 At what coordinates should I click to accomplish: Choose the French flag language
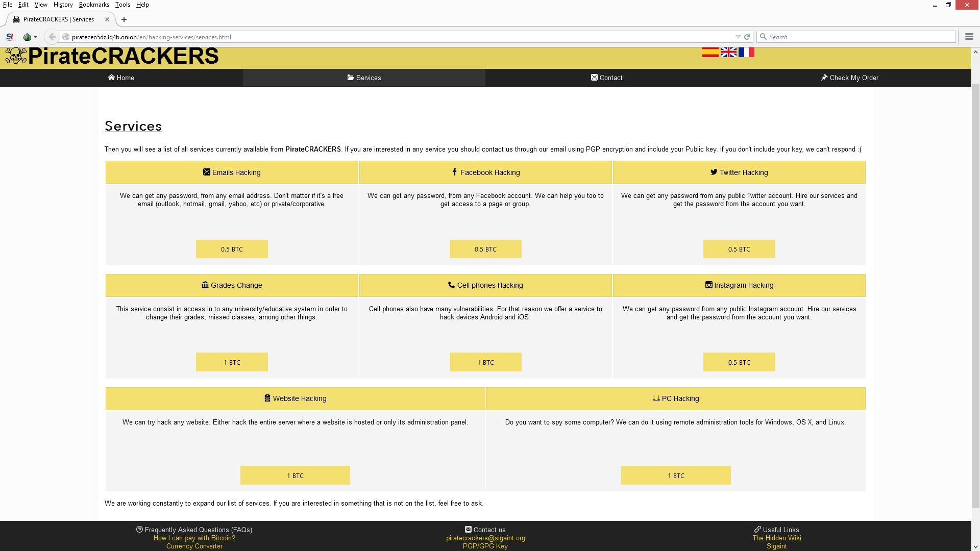pyautogui.click(x=746, y=52)
